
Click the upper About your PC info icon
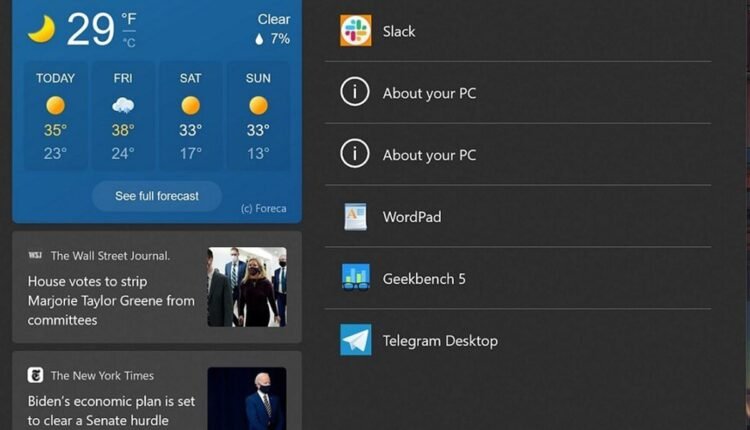[355, 93]
